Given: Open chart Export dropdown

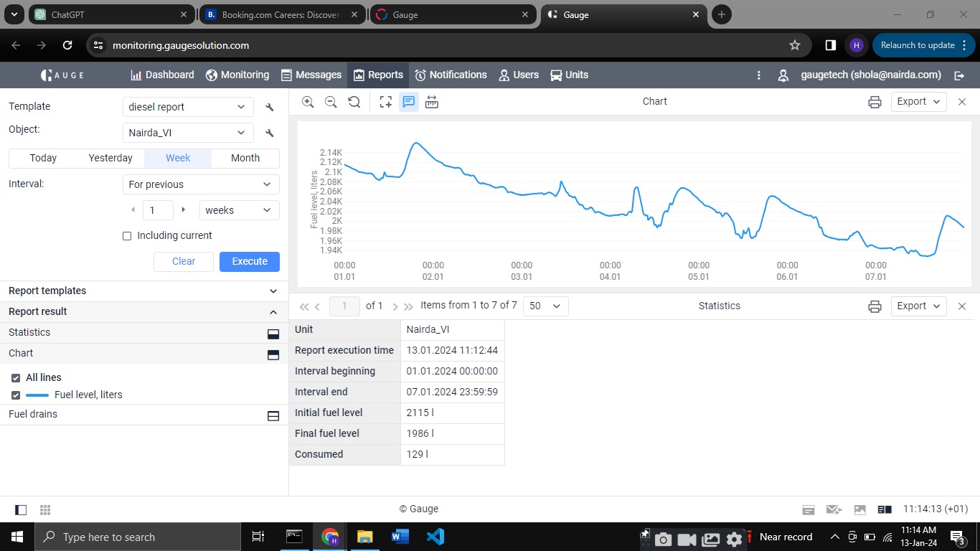Looking at the screenshot, I should coord(918,102).
